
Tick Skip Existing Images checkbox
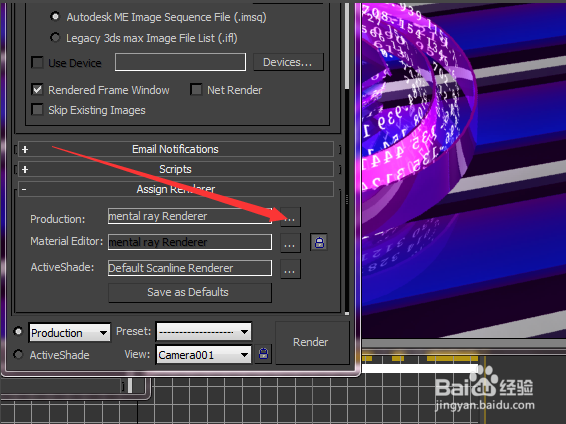click(x=37, y=109)
